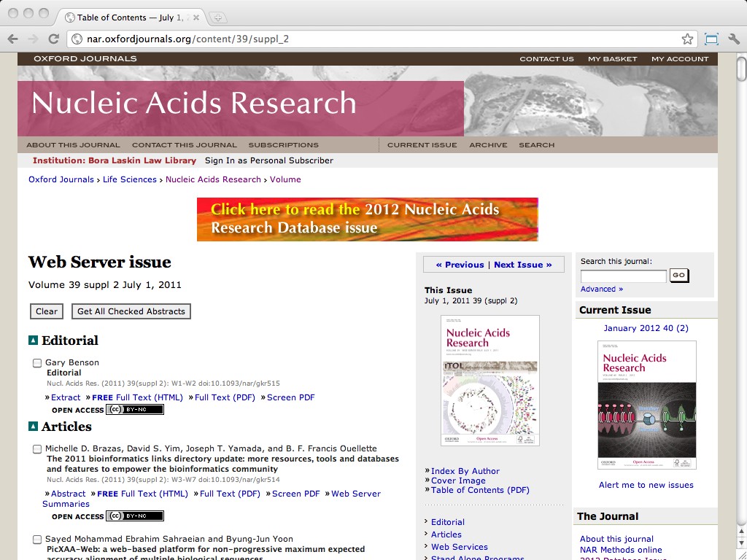Click Life Sciences breadcrumb link
This screenshot has width=747, height=560.
(130, 179)
